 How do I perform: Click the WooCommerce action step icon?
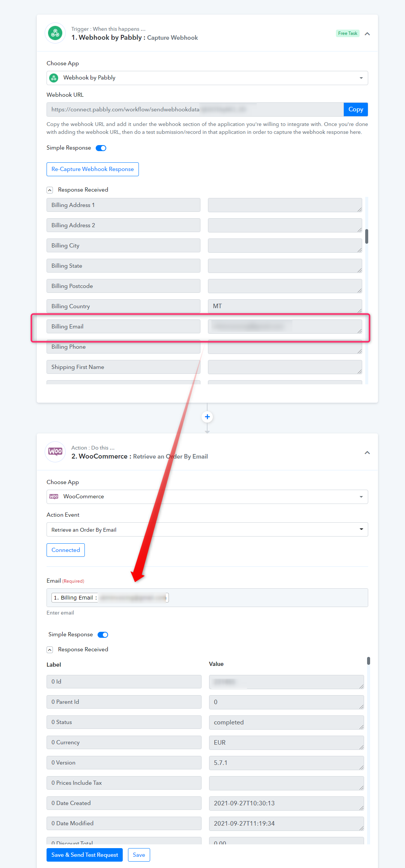coord(55,452)
